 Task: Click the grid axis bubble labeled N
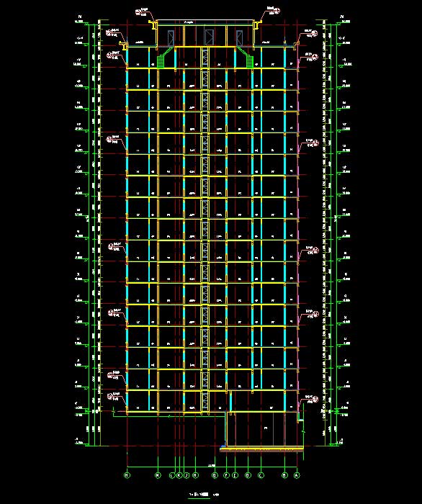point(127,475)
